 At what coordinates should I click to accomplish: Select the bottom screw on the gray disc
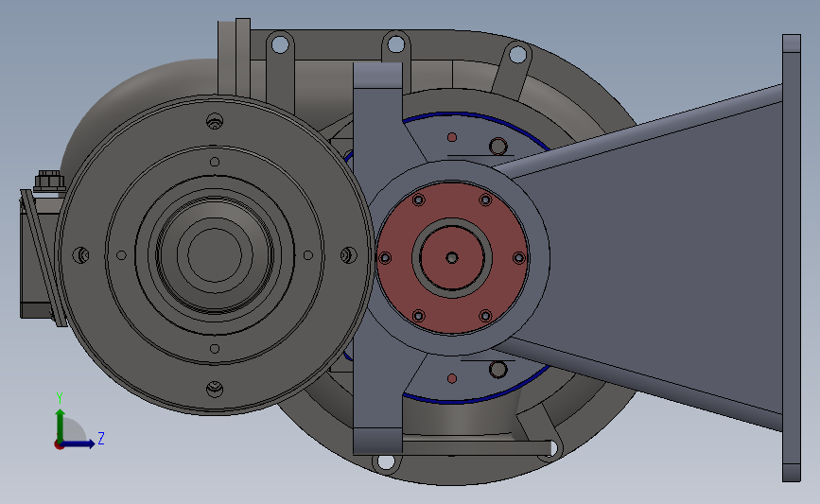(x=215, y=389)
